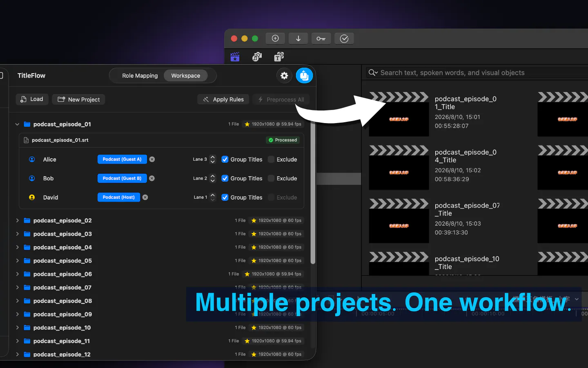Image resolution: width=588 pixels, height=368 pixels.
Task: Expand the podcast_episode_02 project
Action: coord(17,220)
